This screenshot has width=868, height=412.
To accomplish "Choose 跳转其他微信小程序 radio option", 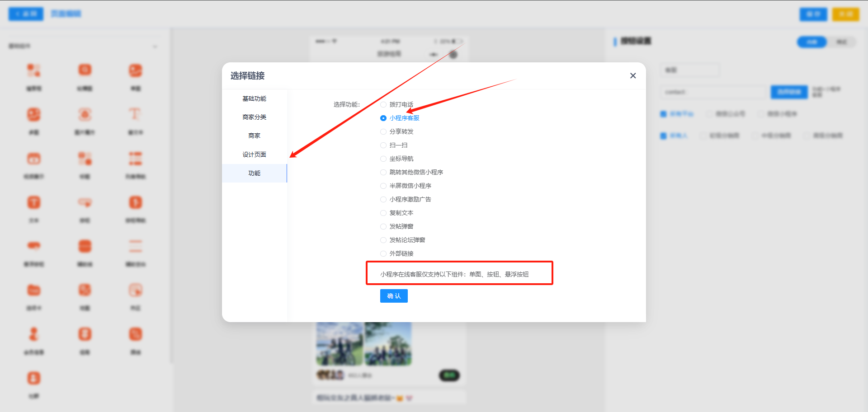I will pyautogui.click(x=383, y=173).
